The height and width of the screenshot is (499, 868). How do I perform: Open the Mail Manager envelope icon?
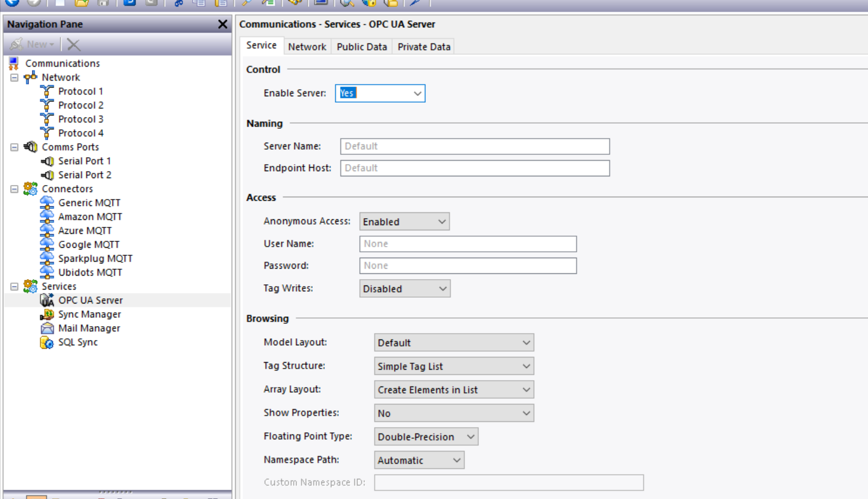47,328
